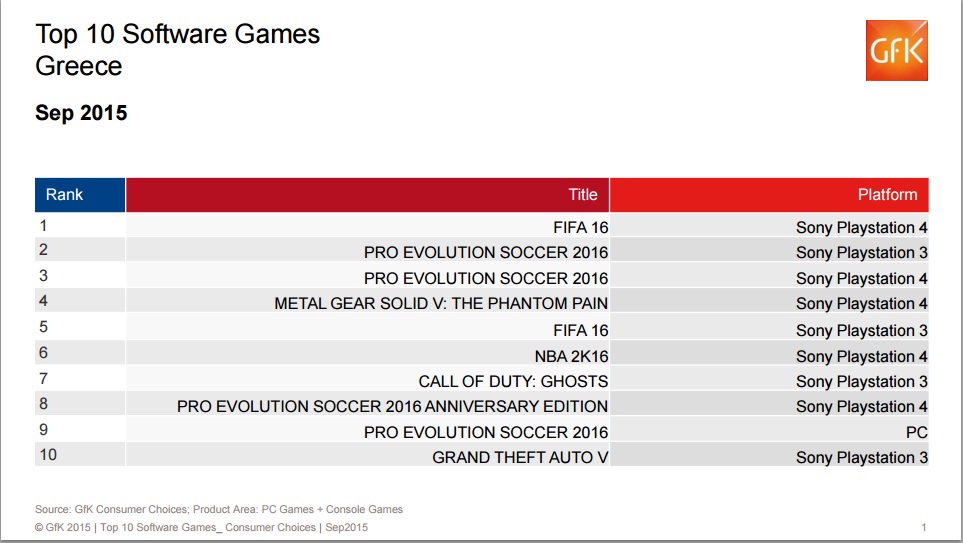Click the Sony Playstation 3 cell in rank 10
This screenshot has height=543, width=963.
pos(862,458)
